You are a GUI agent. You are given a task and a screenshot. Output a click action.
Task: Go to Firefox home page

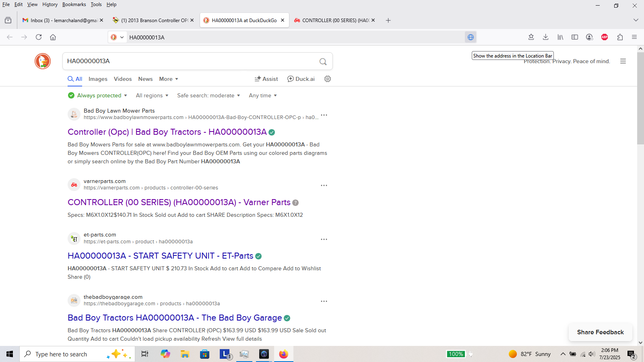(x=53, y=37)
